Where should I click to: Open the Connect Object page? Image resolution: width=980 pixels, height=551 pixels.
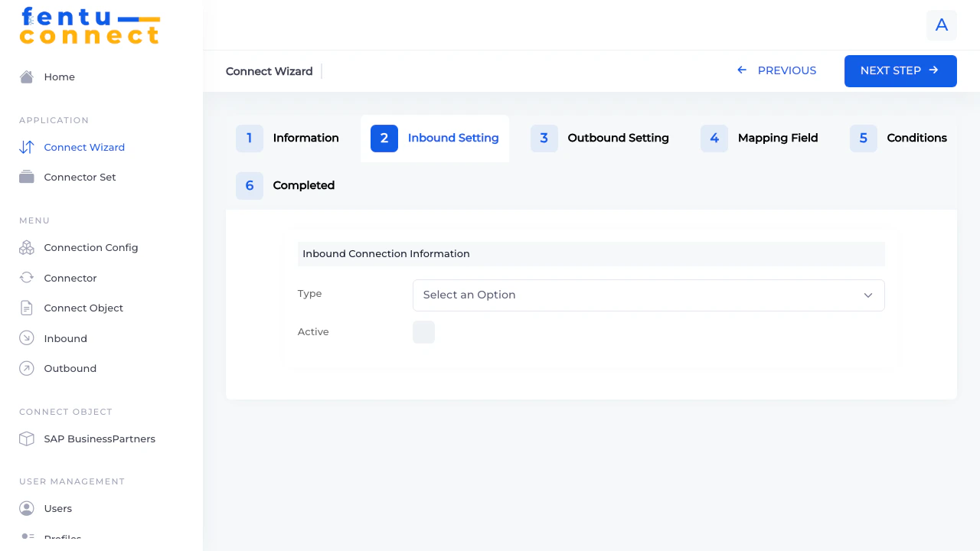click(83, 308)
